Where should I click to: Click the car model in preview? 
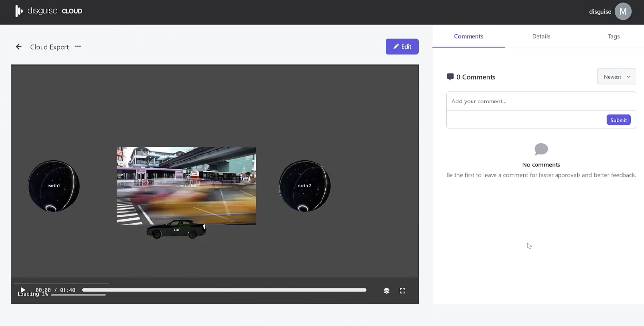pos(176,229)
